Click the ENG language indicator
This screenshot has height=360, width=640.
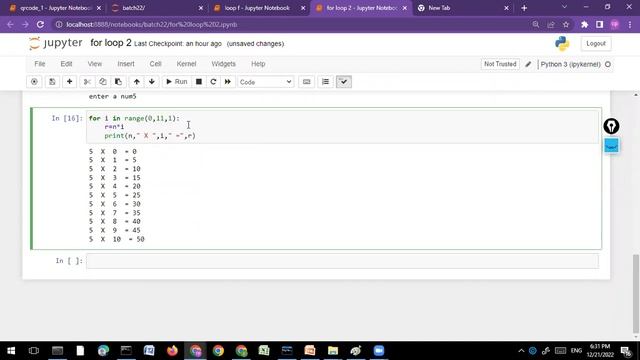[x=576, y=351]
